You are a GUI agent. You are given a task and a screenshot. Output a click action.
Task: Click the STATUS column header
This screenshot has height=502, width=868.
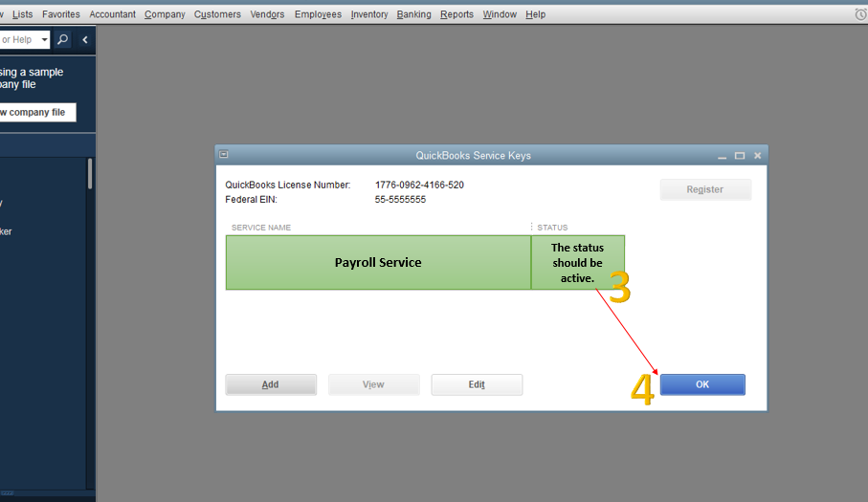pyautogui.click(x=552, y=228)
